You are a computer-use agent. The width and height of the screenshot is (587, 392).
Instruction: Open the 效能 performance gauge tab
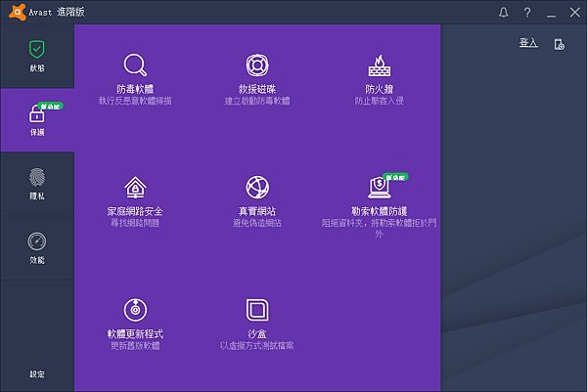37,248
